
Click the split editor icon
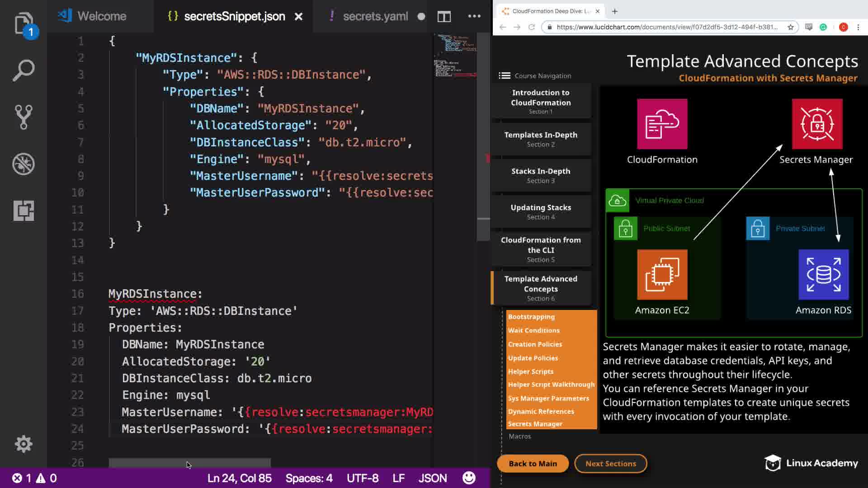click(444, 17)
